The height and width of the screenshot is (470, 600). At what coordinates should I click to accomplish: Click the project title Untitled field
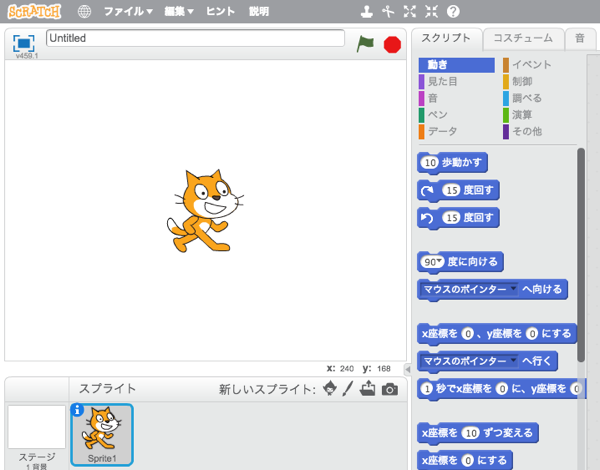pos(195,38)
